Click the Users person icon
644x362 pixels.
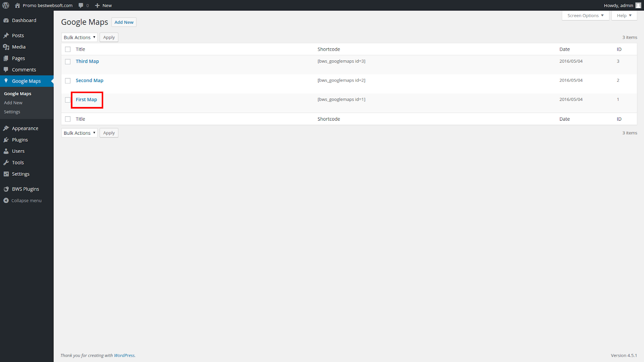[6, 151]
